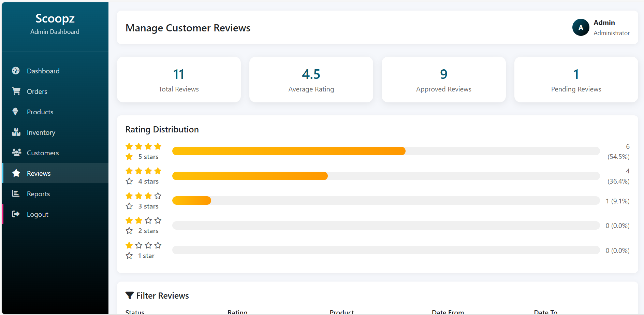Click the Pending Reviews stat card
Screen dimensions: 644x315
576,80
